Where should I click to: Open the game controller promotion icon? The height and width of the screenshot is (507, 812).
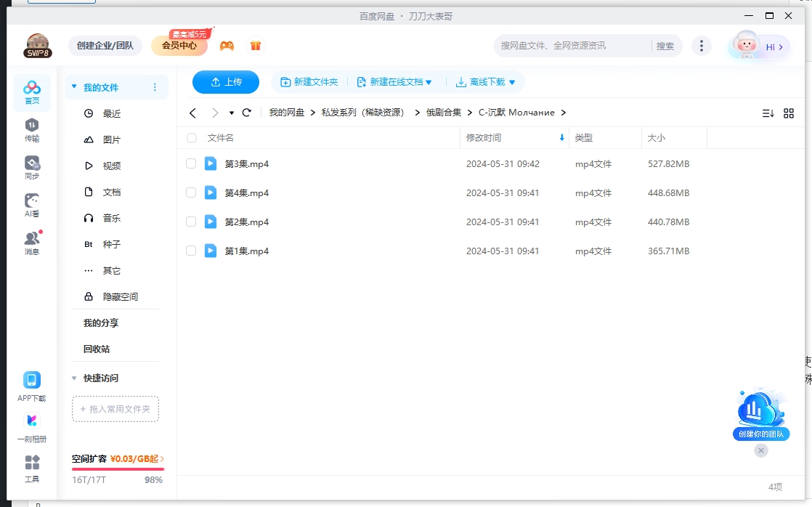point(226,45)
